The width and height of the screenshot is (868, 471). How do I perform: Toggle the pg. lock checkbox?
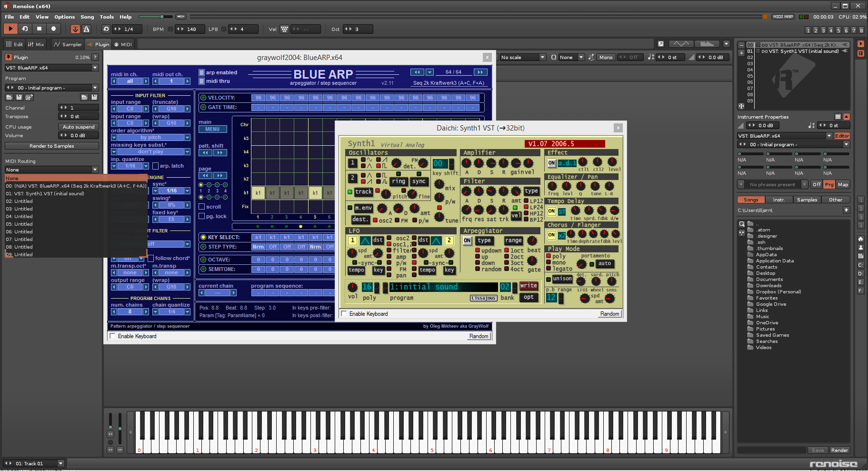coord(201,216)
